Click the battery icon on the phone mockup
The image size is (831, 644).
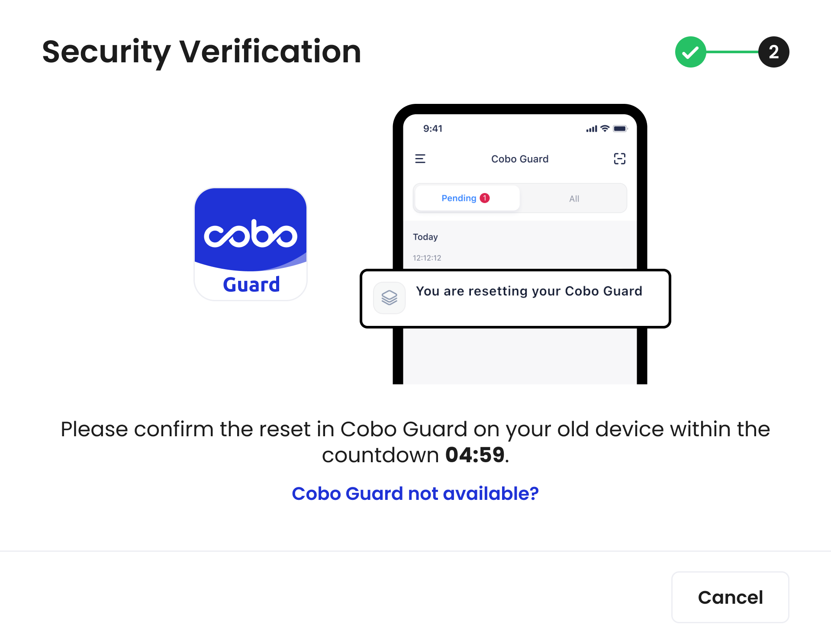(619, 129)
